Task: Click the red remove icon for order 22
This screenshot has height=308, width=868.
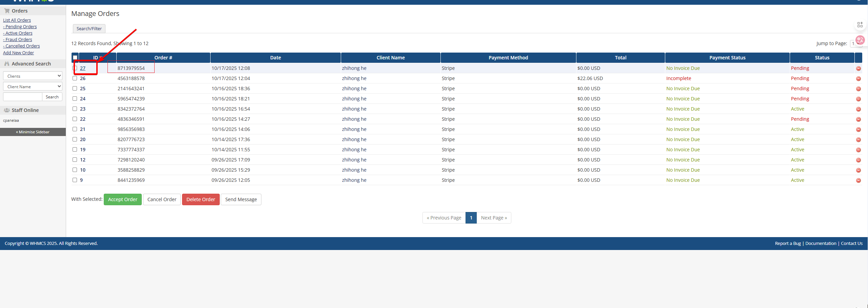Action: (x=858, y=119)
